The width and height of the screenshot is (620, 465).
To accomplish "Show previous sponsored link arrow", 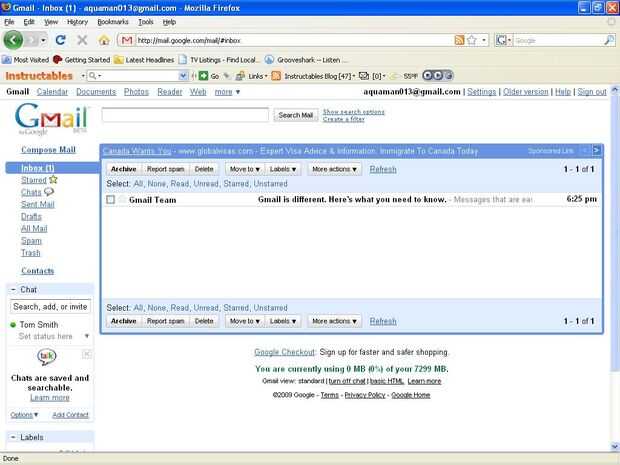I will [x=585, y=150].
